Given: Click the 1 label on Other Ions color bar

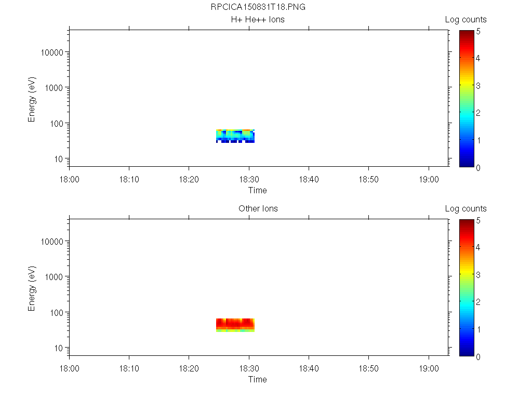Looking at the screenshot, I should click(478, 329).
